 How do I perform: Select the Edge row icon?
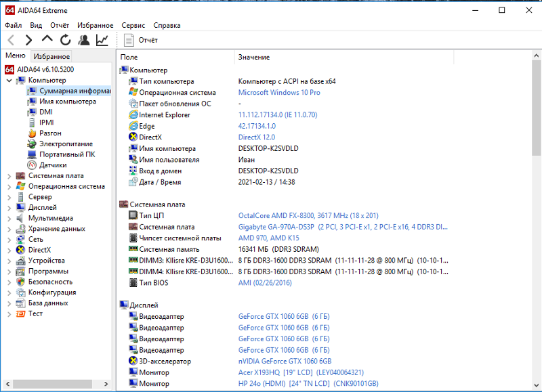click(x=133, y=126)
